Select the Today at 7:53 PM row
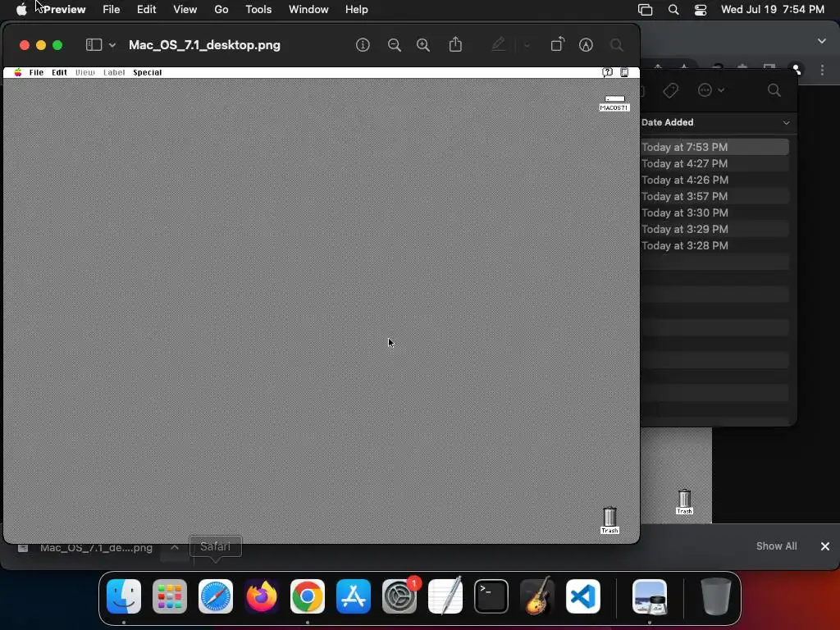 714,147
